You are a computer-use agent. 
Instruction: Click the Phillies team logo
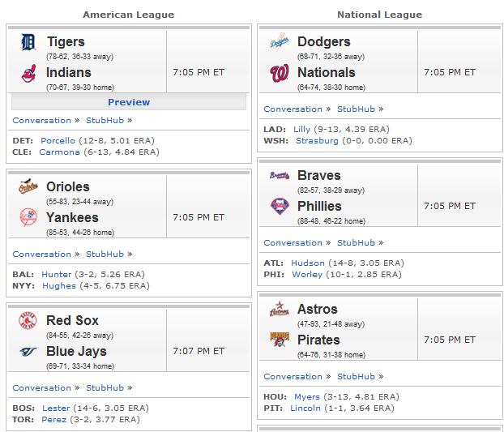point(280,207)
